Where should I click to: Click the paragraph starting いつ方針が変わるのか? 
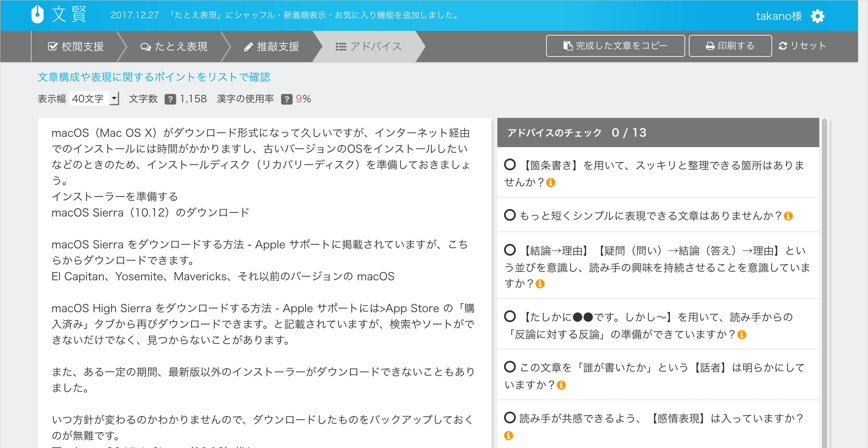tap(263, 427)
